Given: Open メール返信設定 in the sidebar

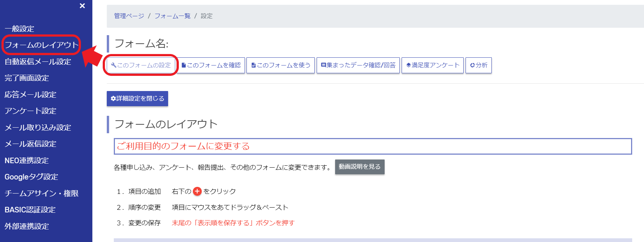Looking at the screenshot, I should [x=30, y=144].
